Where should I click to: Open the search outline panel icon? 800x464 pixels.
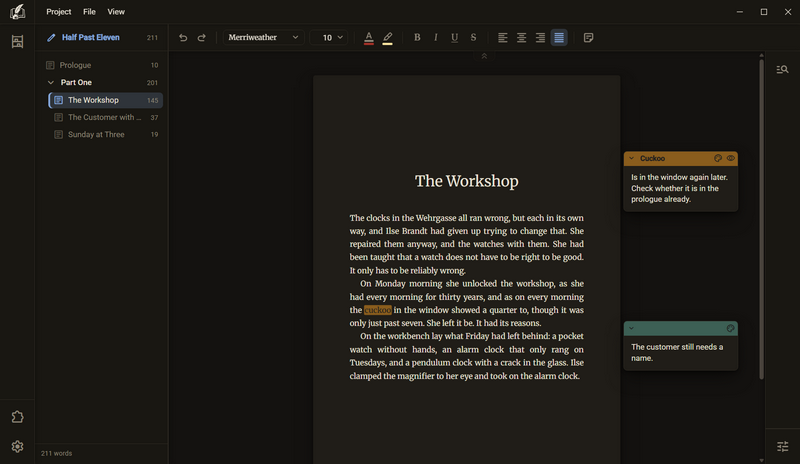coord(782,69)
